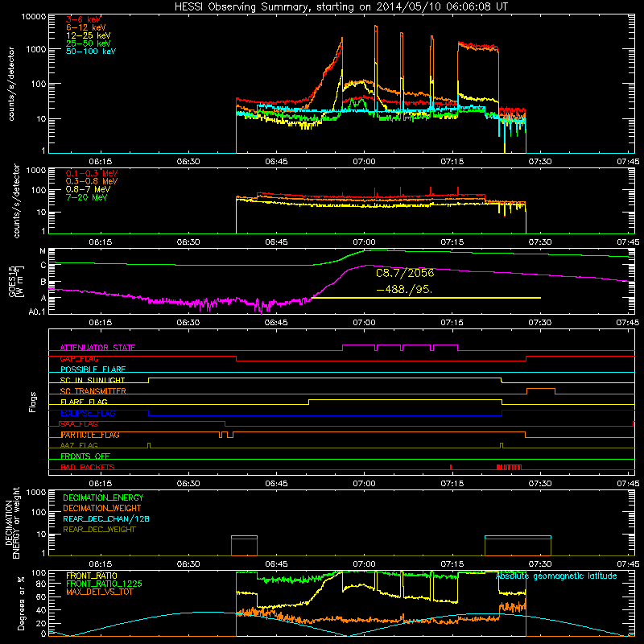The width and height of the screenshot is (644, 644).
Task: Select the GAP_FLAG label
Action: (79, 358)
